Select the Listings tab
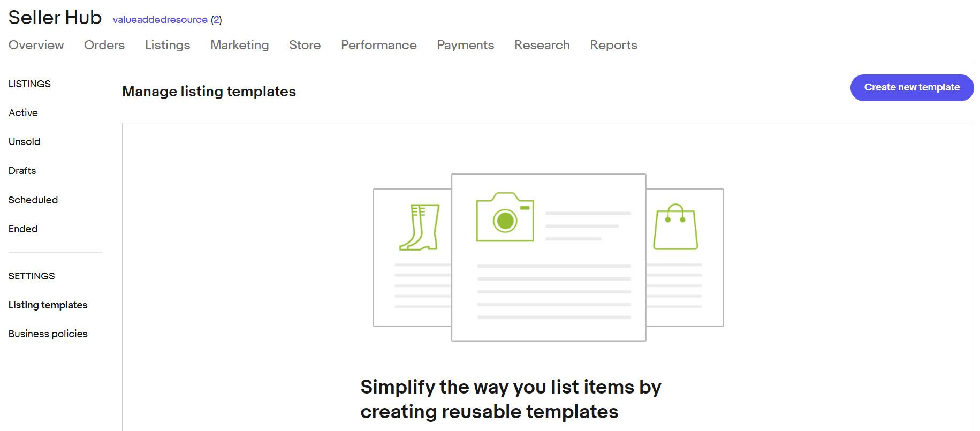Viewport: 980px width, 431px height. click(168, 45)
